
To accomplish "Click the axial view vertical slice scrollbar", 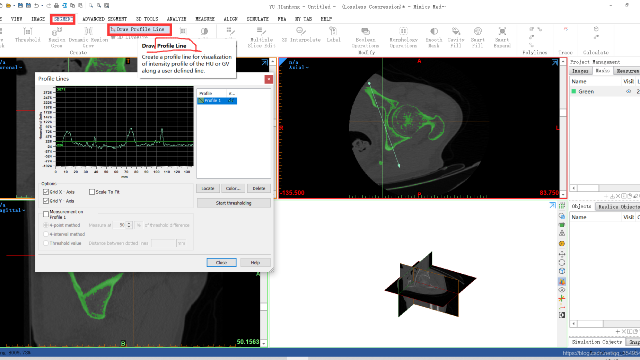I will 563,128.
